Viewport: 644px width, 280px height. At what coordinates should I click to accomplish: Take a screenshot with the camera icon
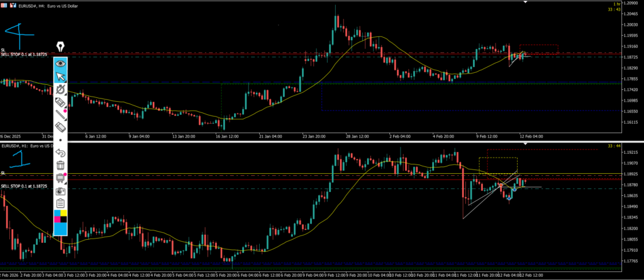60,191
